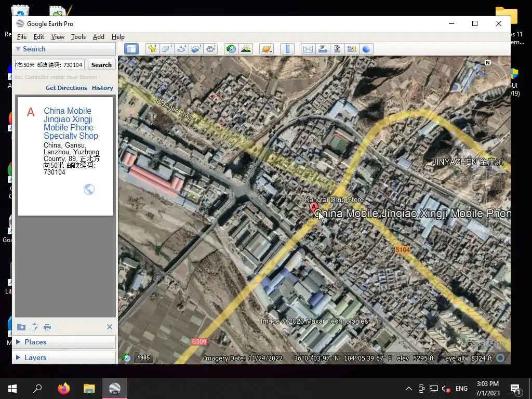Screen dimensions: 532x399
Task: Open the planet switcher dropdown icon
Action: tap(267, 49)
